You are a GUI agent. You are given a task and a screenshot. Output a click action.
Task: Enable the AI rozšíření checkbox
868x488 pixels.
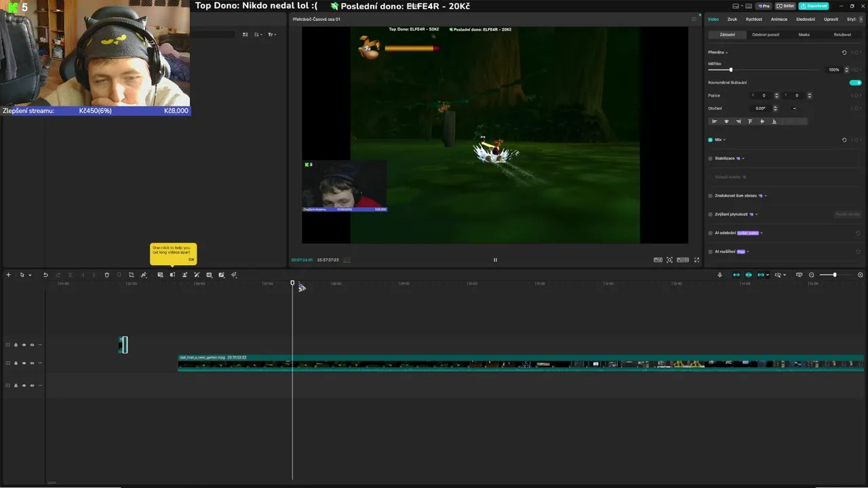(x=710, y=251)
